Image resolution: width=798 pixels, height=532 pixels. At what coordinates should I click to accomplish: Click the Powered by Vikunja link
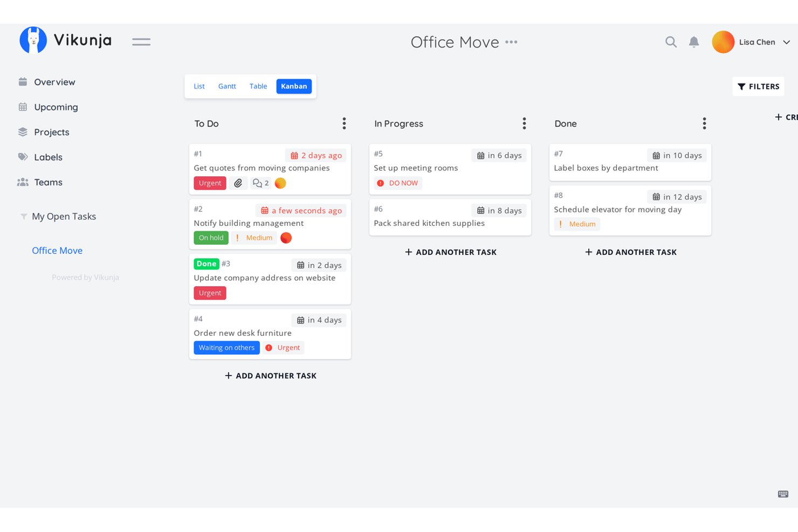click(85, 278)
